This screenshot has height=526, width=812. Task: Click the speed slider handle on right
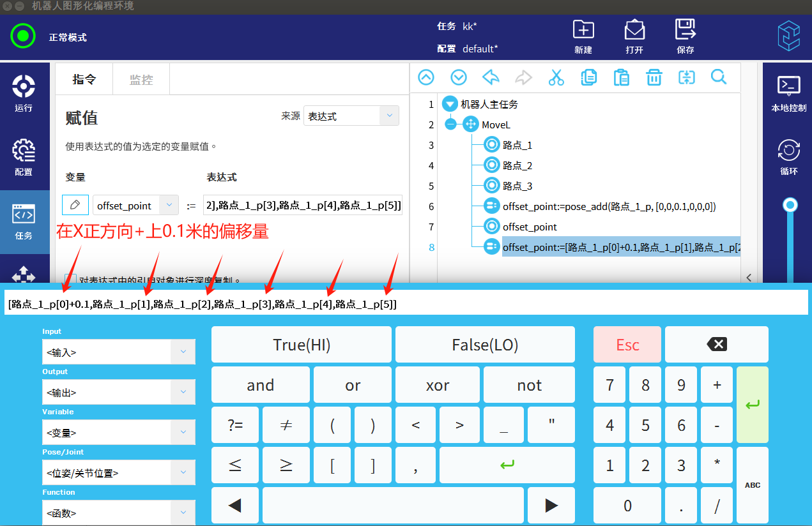(x=790, y=205)
